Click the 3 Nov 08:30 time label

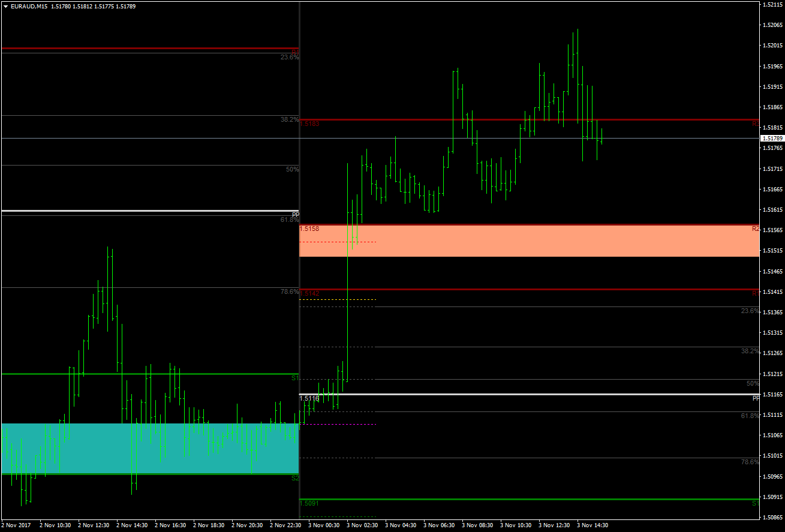477,525
